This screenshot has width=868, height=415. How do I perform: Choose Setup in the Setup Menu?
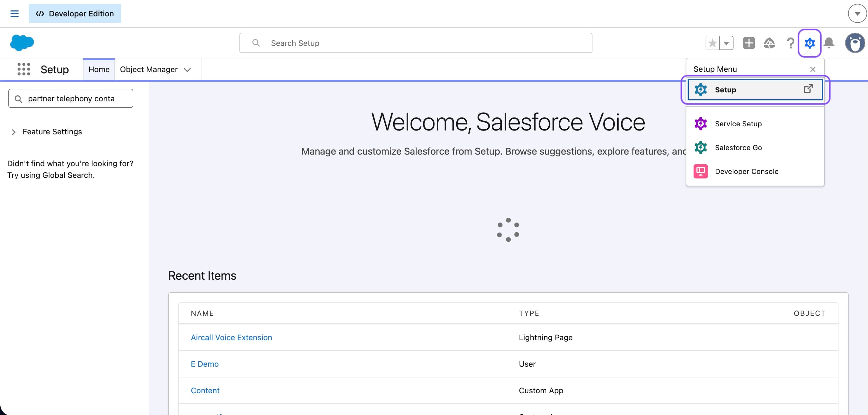click(x=755, y=90)
